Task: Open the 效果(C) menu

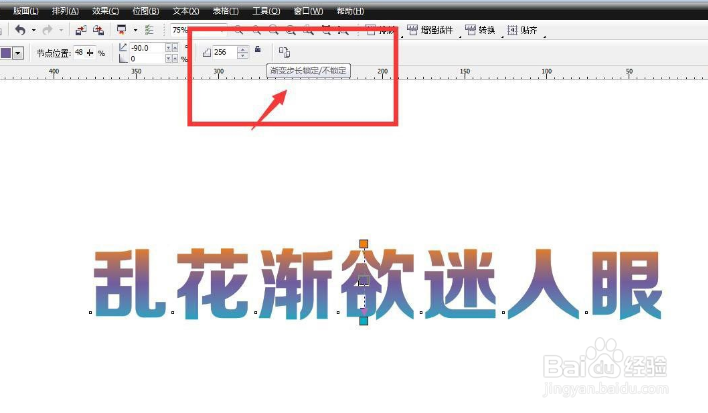Action: (106, 11)
